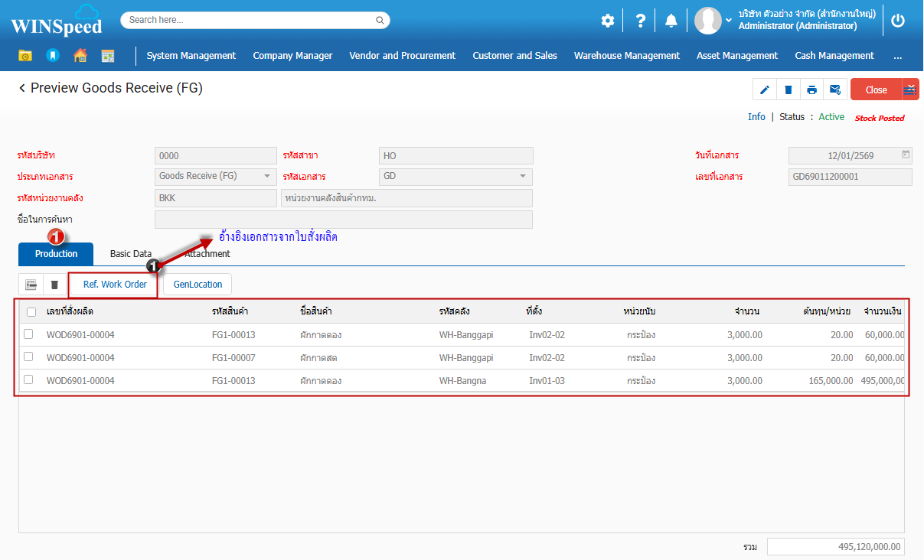This screenshot has width=924, height=560.
Task: Expand the user profile dropdown arrow
Action: 729,20
